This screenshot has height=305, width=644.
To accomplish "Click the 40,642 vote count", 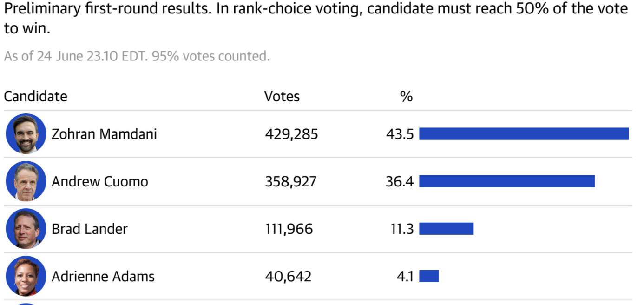I will coord(288,276).
